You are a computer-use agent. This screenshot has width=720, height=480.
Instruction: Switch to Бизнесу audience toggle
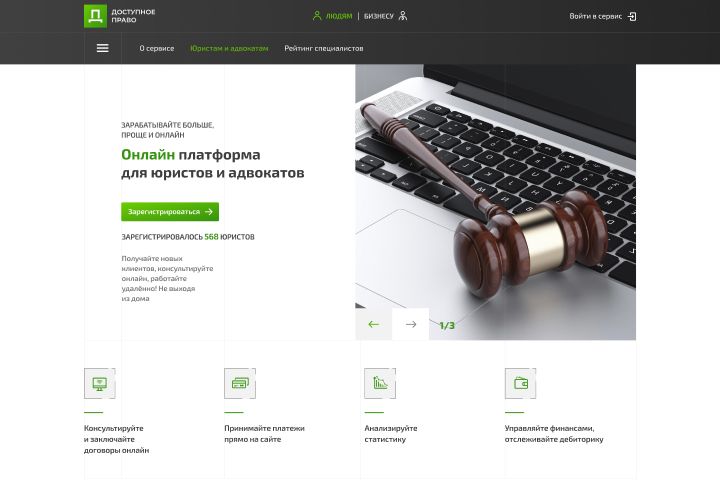(x=379, y=16)
